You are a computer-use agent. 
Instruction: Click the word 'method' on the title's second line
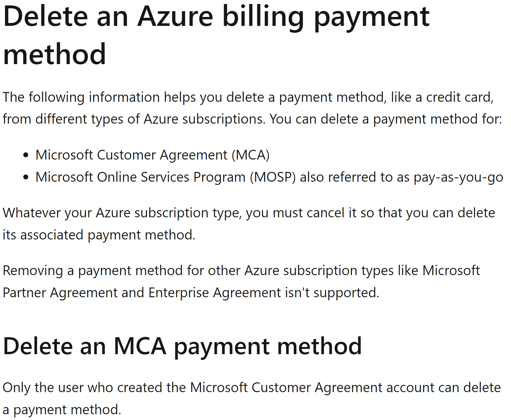point(55,55)
